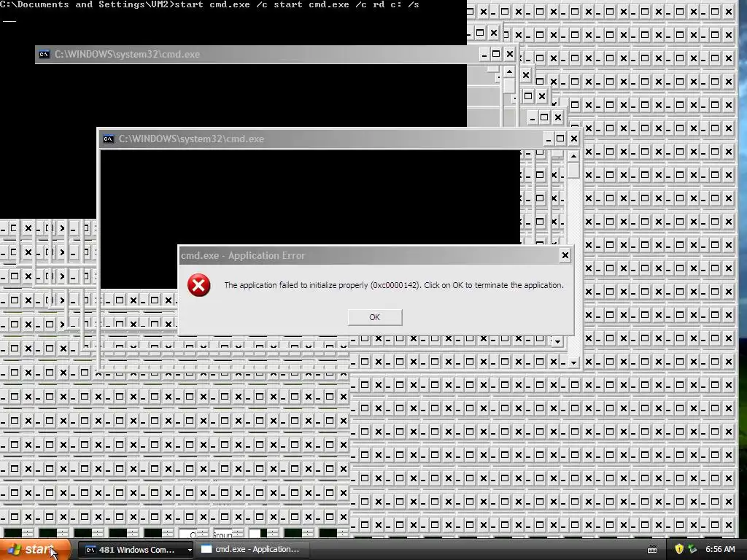Click the front cmd.exe window's scroll-down arrow

tap(573, 362)
